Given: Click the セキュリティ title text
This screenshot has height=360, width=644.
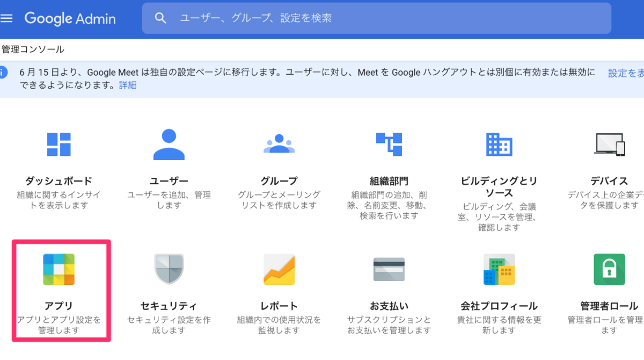Looking at the screenshot, I should tap(169, 306).
